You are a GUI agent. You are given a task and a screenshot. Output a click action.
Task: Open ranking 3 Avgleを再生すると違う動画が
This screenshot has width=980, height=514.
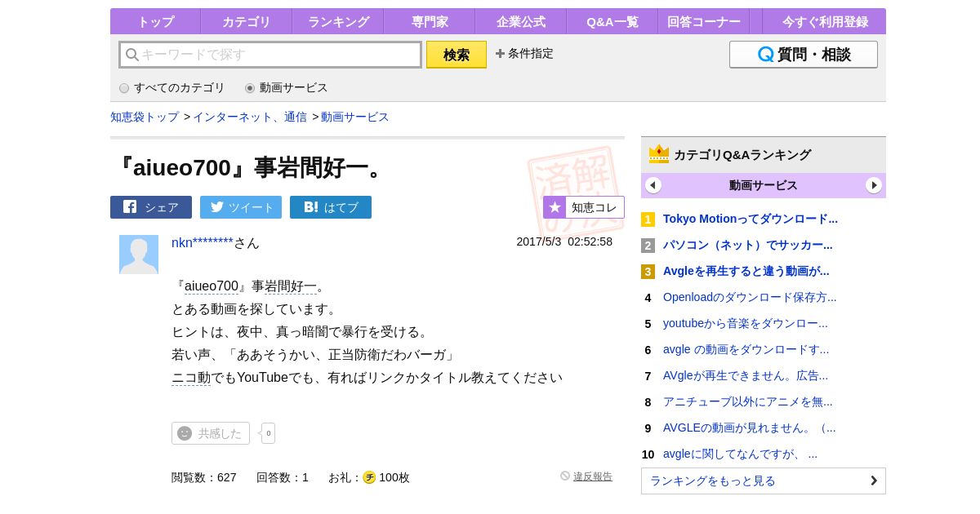(746, 271)
